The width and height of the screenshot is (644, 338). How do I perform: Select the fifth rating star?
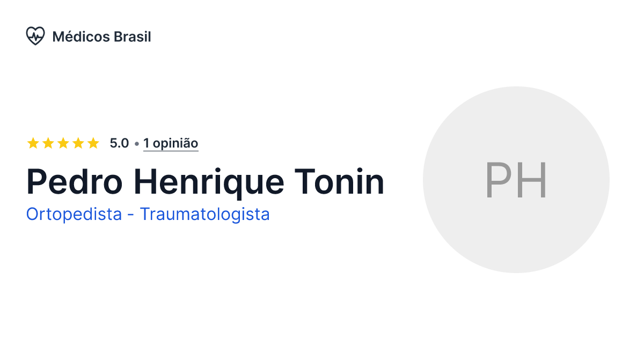[x=93, y=143]
